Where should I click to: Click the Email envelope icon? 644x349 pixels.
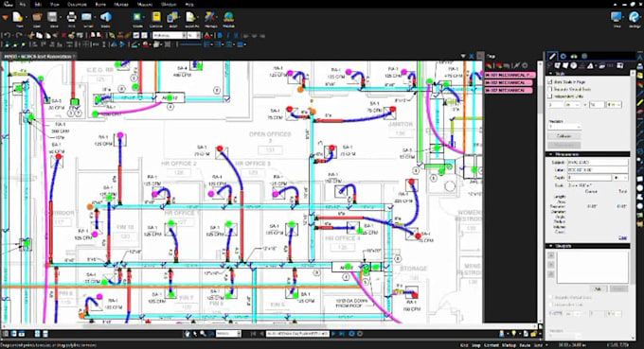pyautogui.click(x=87, y=17)
